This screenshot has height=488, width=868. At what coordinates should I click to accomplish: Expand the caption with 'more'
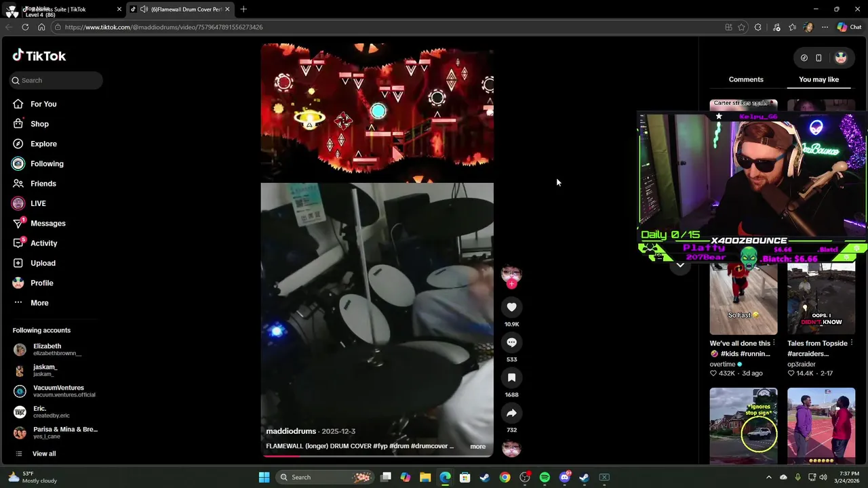click(477, 447)
